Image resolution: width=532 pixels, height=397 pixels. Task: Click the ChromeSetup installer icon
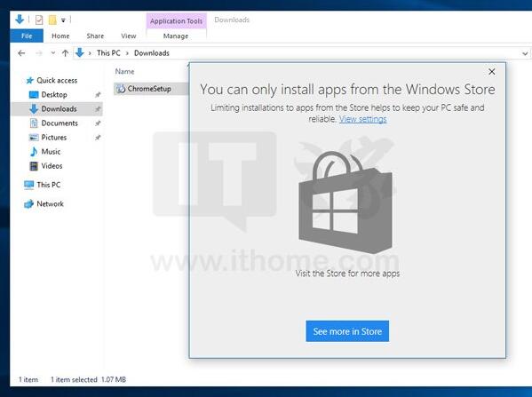click(x=121, y=89)
